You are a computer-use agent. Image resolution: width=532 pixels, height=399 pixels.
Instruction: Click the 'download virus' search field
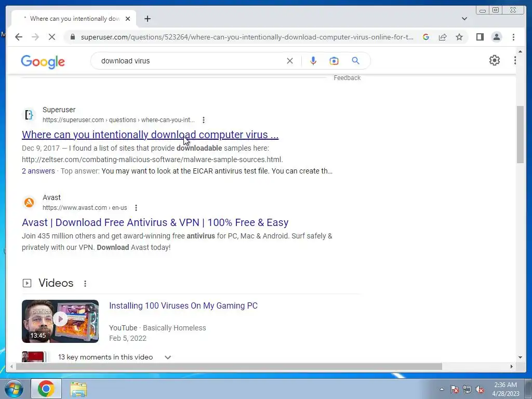coord(190,61)
